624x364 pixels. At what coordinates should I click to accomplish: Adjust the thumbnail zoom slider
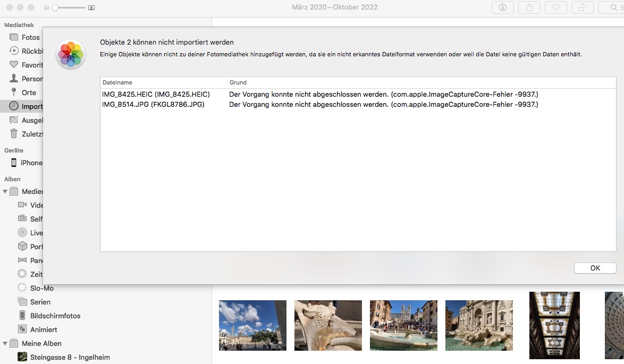55,8
